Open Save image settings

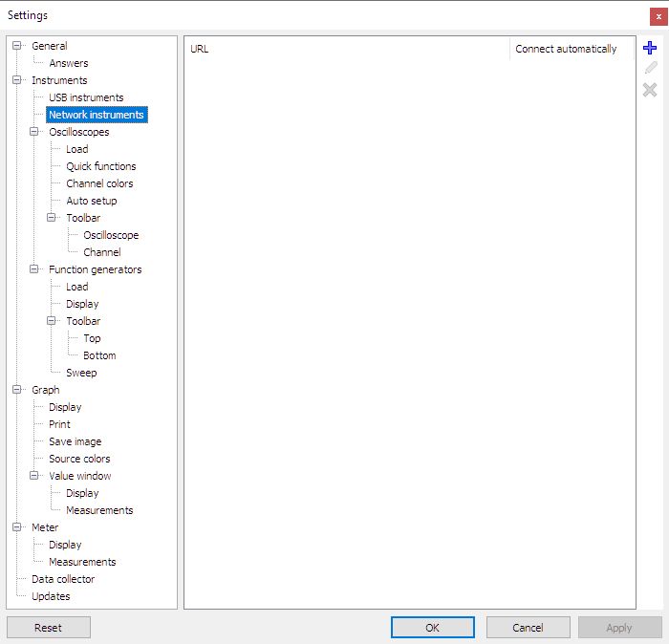coord(76,441)
